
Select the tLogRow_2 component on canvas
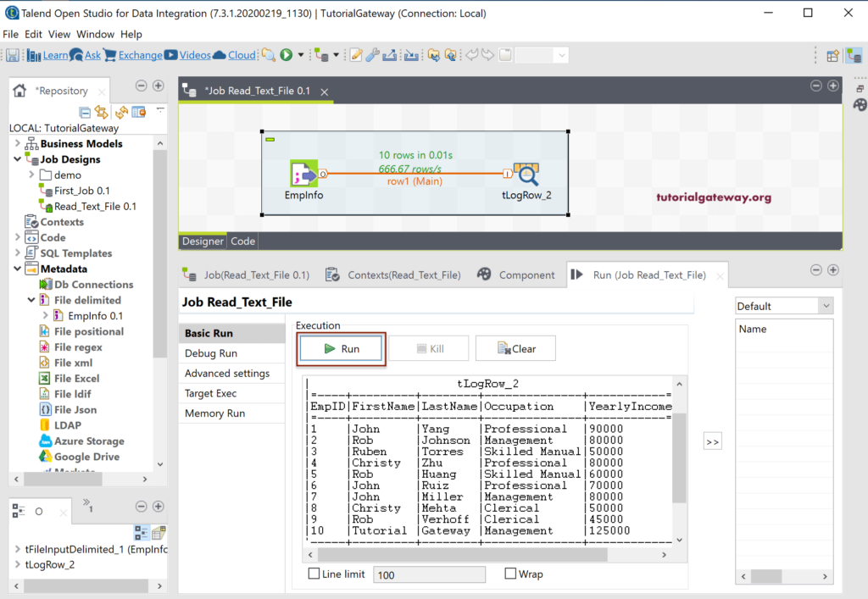526,174
